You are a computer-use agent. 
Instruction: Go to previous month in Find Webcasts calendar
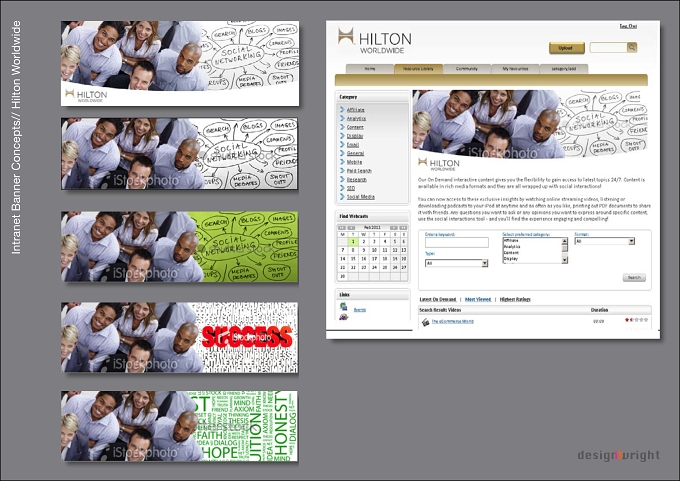pos(351,228)
